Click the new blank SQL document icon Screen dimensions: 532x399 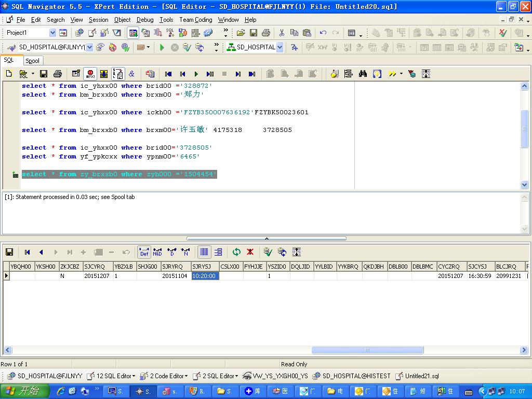(x=9, y=74)
